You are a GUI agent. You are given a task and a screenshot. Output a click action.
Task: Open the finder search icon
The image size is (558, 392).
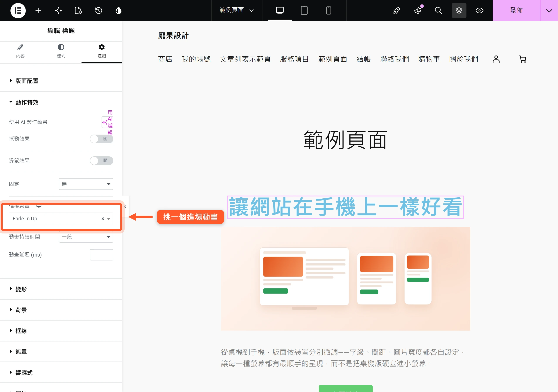tap(438, 10)
